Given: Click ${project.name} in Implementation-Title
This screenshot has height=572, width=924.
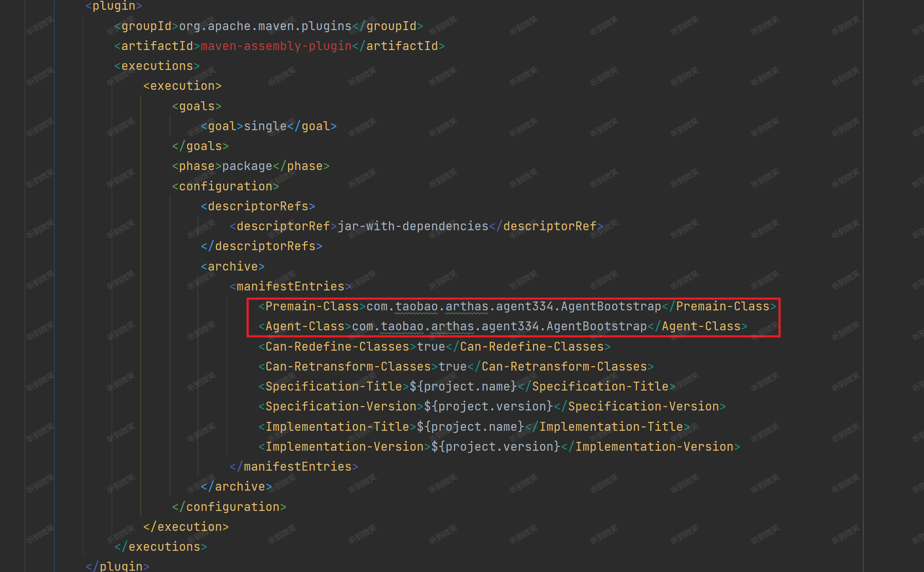Looking at the screenshot, I should 470,426.
